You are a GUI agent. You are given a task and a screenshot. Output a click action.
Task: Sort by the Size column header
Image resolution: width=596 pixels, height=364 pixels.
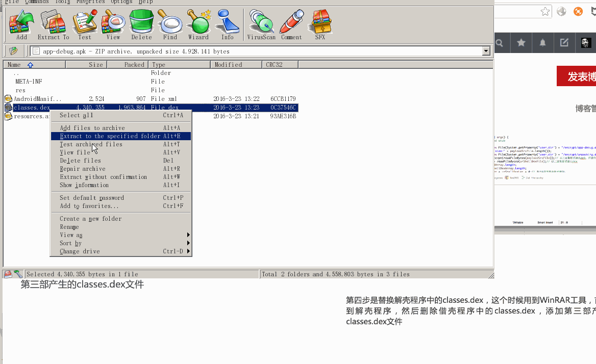[86, 65]
